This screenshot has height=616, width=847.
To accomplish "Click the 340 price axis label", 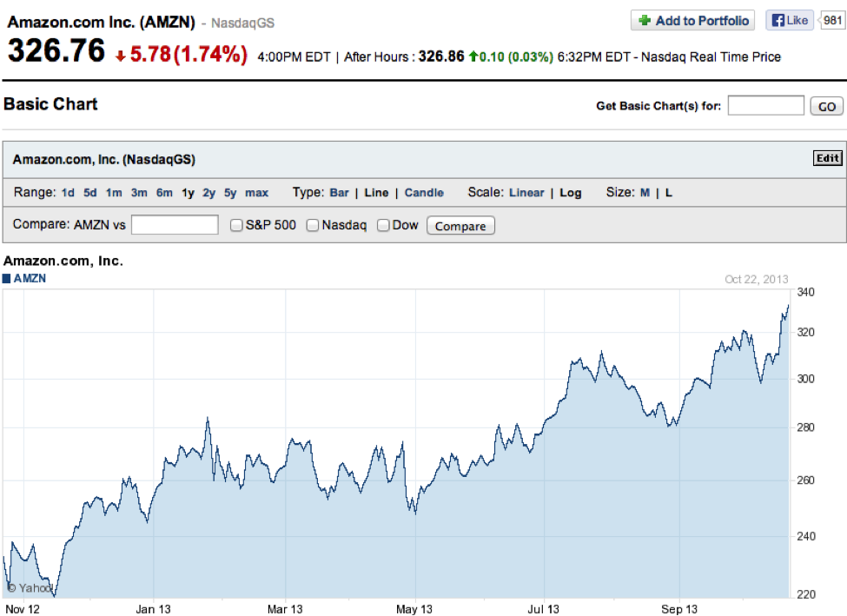I will click(x=805, y=292).
